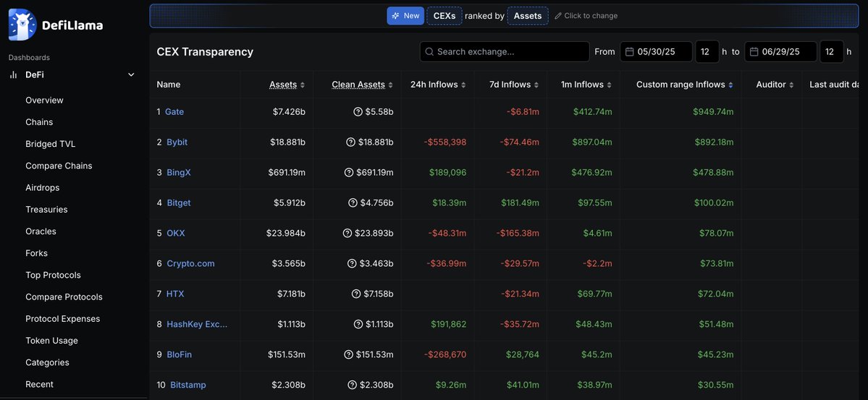
Task: Click the info icon next to OKX clean assets
Action: click(x=347, y=233)
